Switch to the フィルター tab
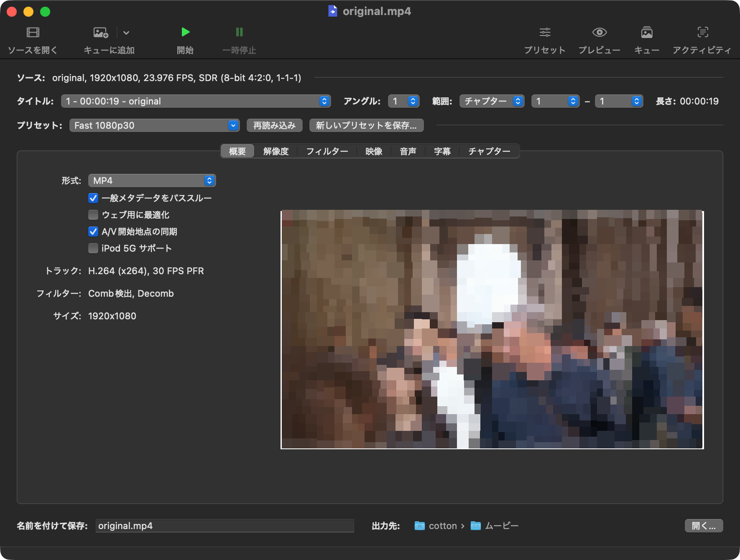Image resolution: width=740 pixels, height=560 pixels. click(x=327, y=151)
